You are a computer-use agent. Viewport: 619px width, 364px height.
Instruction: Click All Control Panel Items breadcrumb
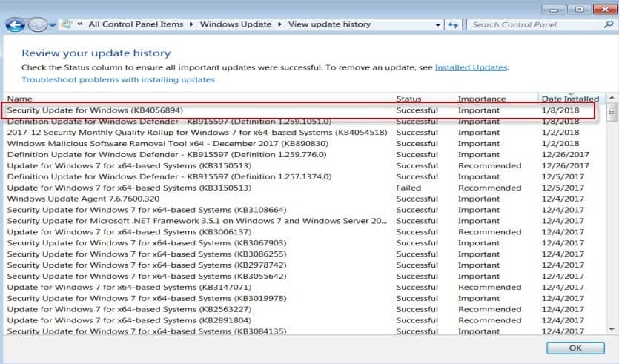click(x=136, y=24)
